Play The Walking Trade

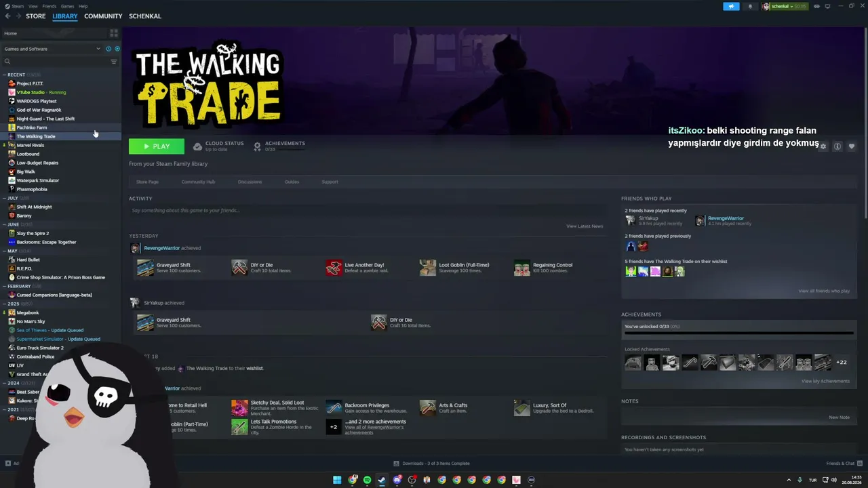tap(157, 146)
